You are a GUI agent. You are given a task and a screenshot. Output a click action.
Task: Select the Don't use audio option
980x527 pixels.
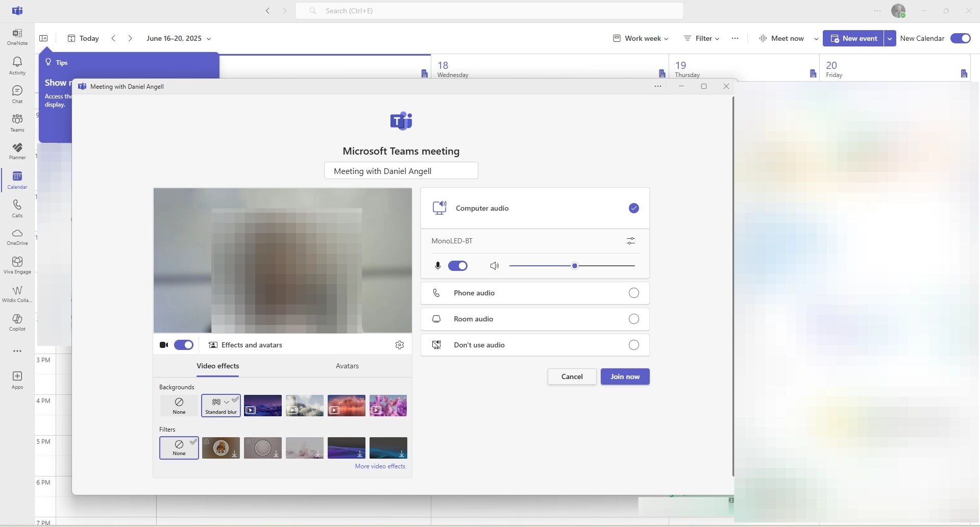click(535, 345)
